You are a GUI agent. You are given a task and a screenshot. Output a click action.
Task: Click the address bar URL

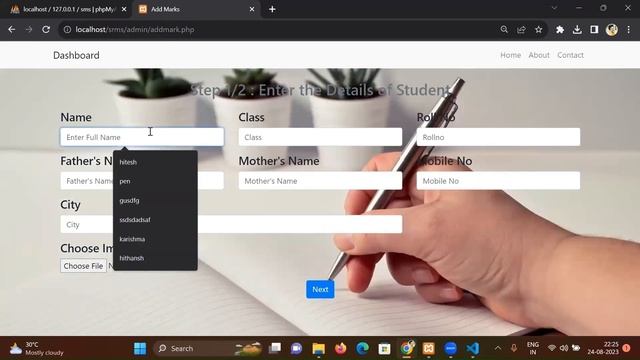point(135,29)
